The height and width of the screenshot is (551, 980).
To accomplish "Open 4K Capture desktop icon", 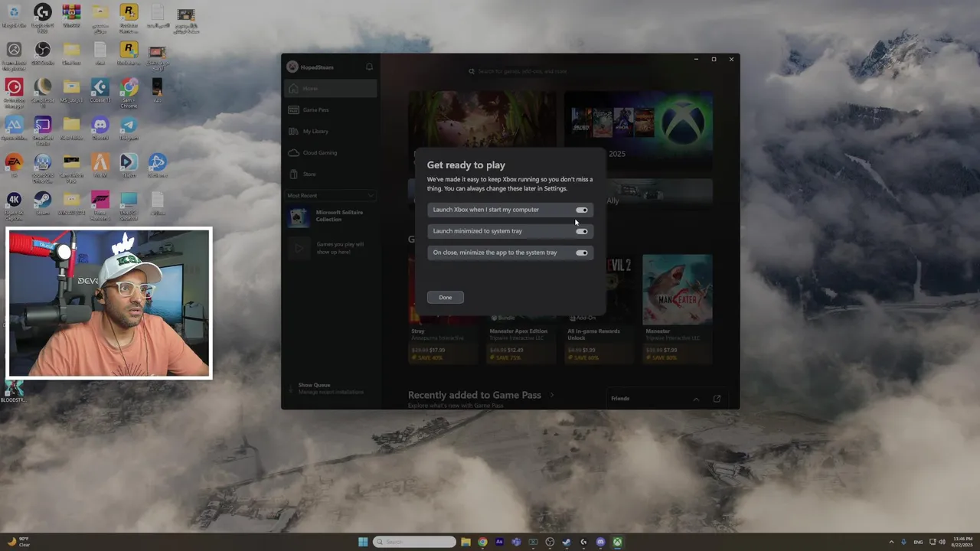I will coord(13,204).
